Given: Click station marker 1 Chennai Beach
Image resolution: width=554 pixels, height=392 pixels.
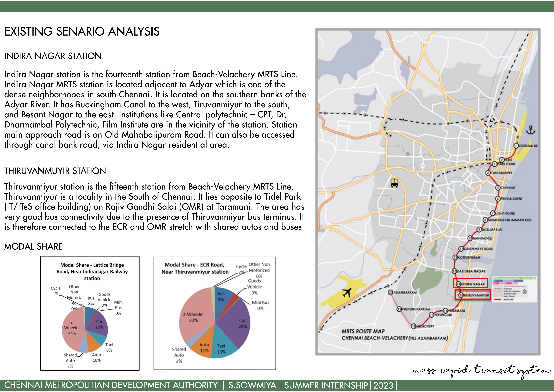Looking at the screenshot, I should 516,146.
